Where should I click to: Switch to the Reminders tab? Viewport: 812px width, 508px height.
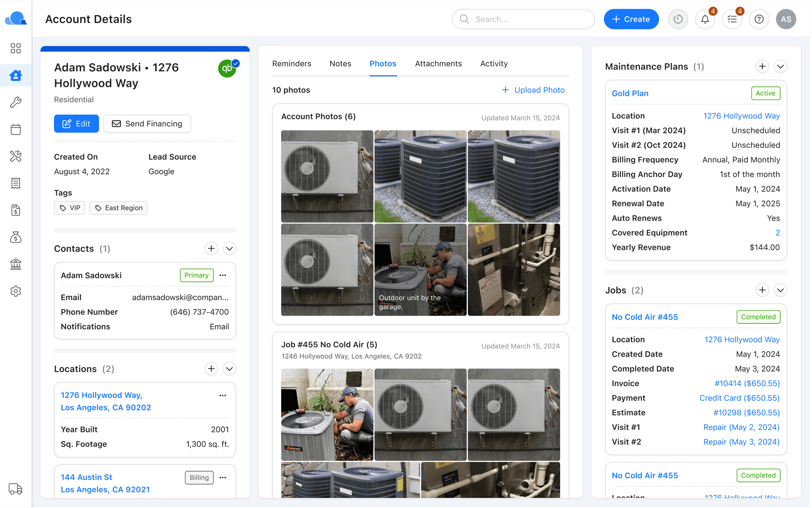(x=291, y=63)
